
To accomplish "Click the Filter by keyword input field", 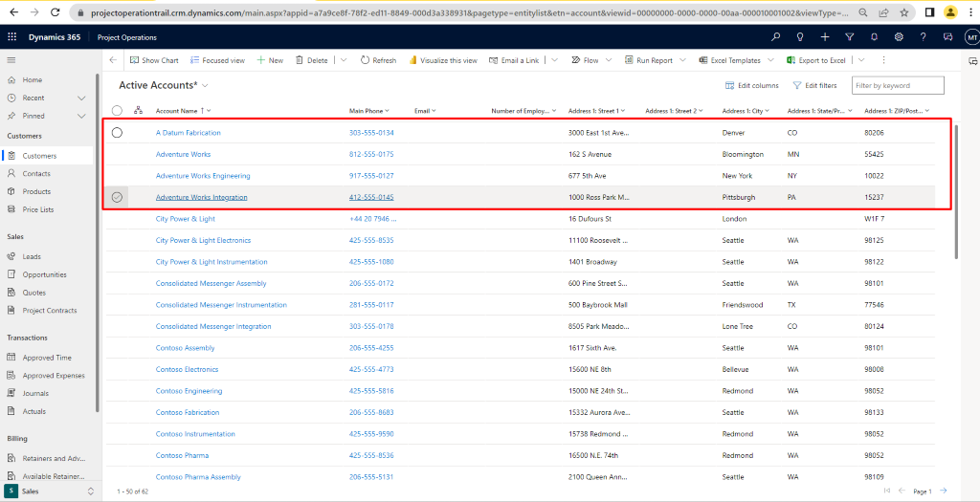I will click(x=898, y=86).
